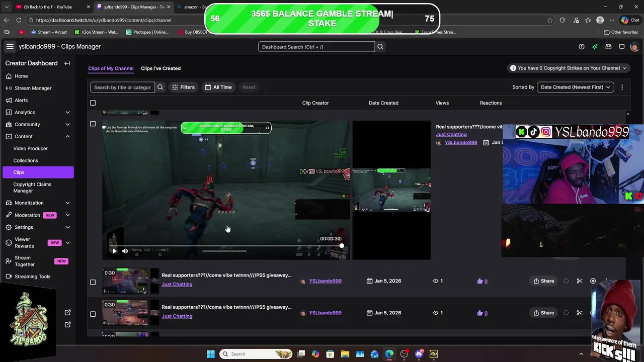The image size is (644, 362).
Task: Collapse the Content sidebar section
Action: (67, 136)
